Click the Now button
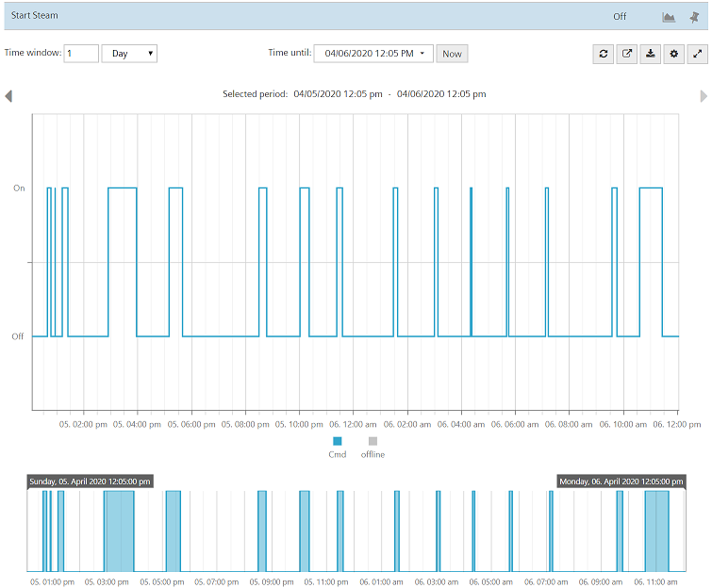 (x=452, y=54)
